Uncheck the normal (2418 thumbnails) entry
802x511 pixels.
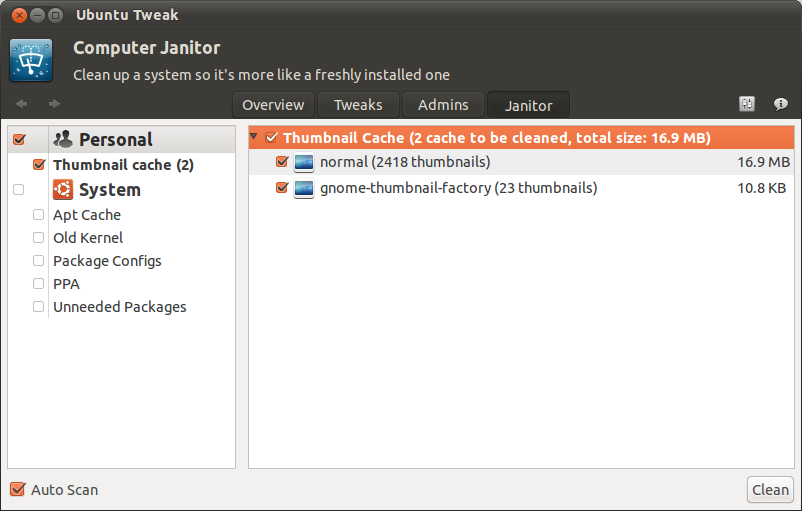tap(282, 162)
